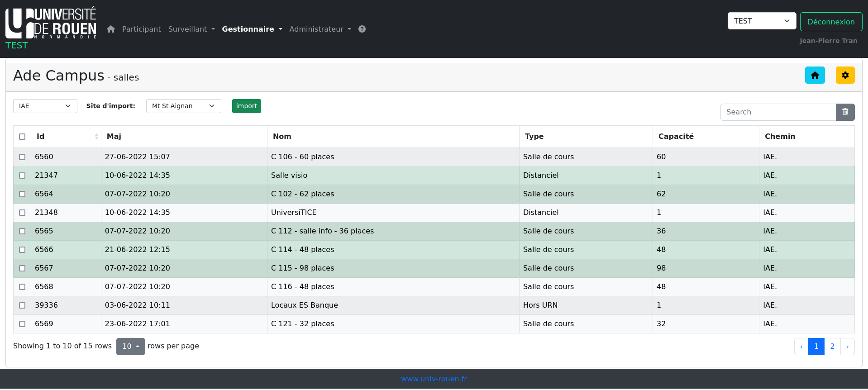Open the help question mark icon

[362, 29]
